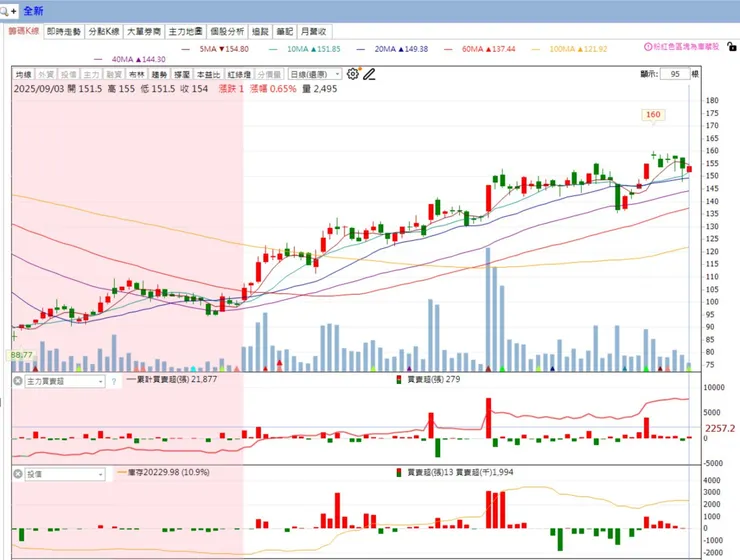Open the question mark help for 主力買賣超
Screen dimensions: 740x560
point(114,381)
